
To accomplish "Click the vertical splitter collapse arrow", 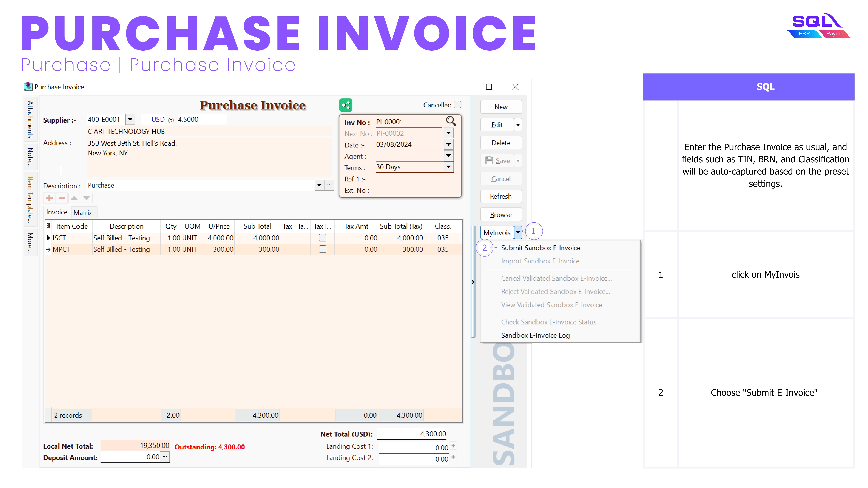I will click(473, 282).
